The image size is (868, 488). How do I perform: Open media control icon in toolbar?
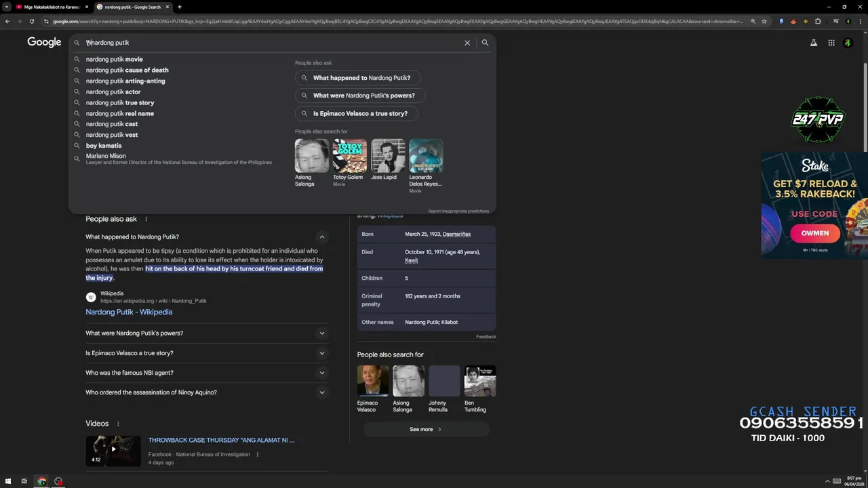(835, 21)
